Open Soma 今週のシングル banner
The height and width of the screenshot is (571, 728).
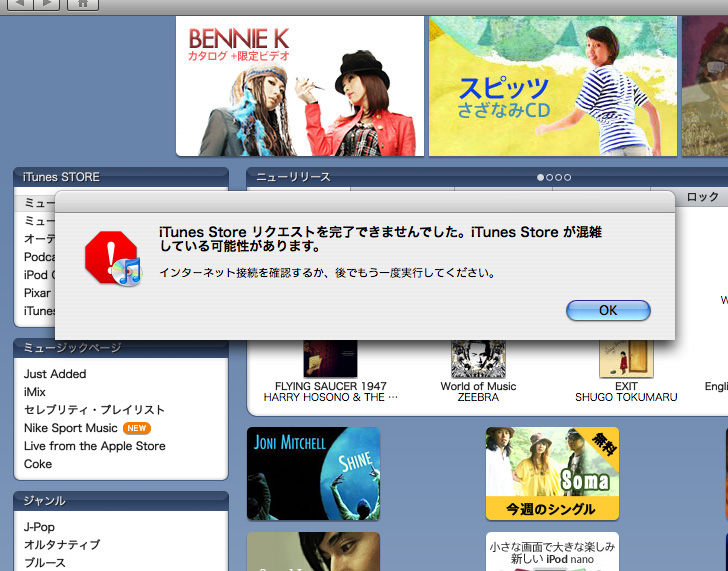[552, 474]
